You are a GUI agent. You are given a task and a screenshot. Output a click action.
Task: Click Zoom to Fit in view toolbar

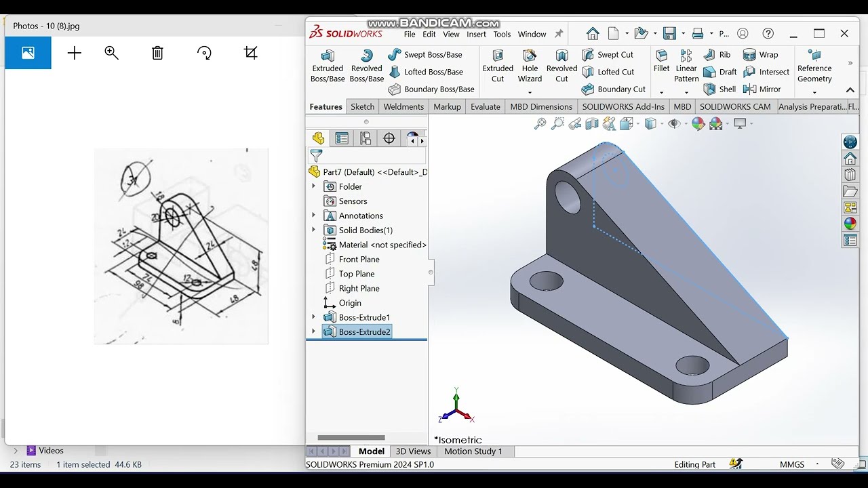coord(540,123)
